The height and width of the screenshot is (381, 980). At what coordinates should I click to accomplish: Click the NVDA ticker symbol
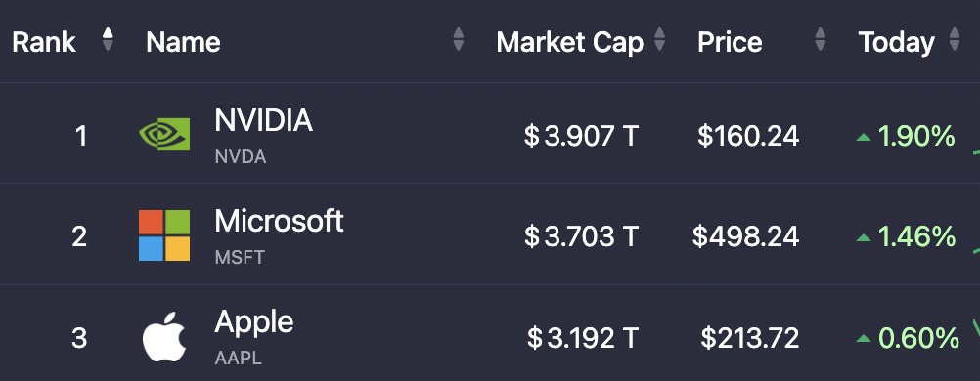click(x=240, y=156)
